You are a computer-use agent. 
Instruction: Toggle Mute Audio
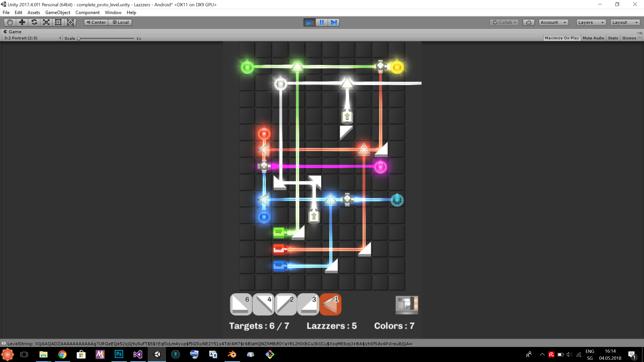click(593, 38)
